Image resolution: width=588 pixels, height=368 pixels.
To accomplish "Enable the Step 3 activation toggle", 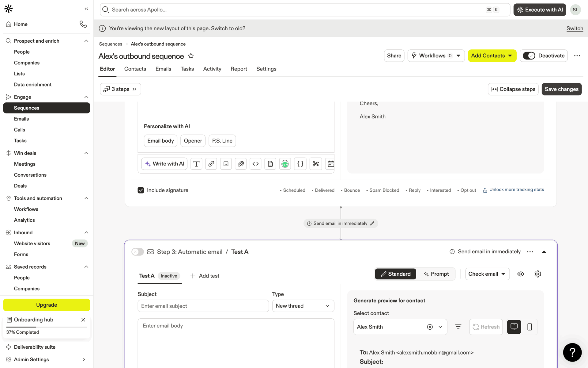I will (138, 252).
